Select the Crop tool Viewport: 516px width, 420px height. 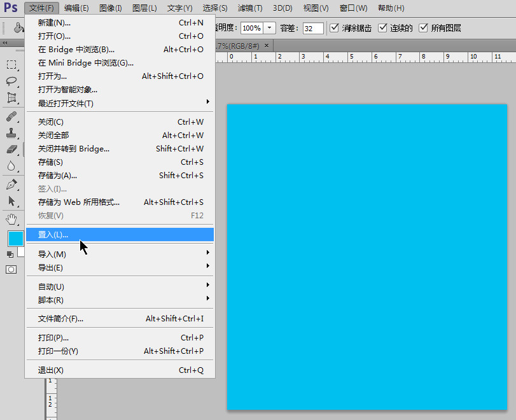coord(11,98)
